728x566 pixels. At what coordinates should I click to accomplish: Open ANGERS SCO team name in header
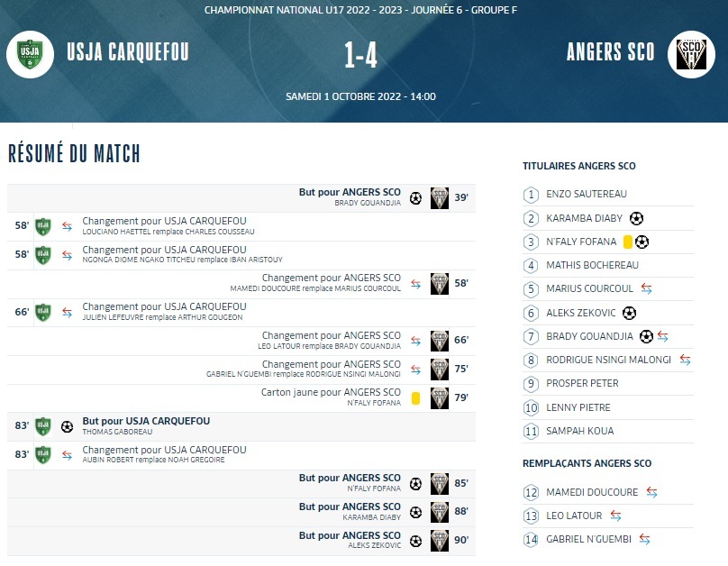tap(611, 52)
